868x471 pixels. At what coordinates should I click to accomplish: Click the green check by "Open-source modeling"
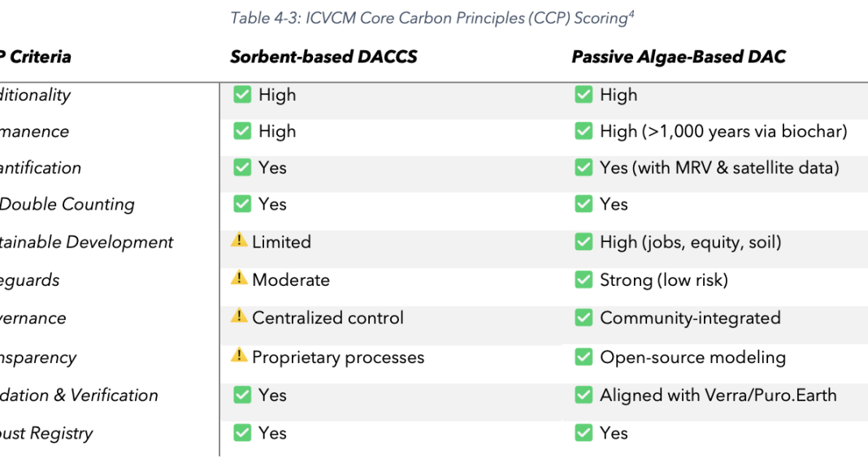pyautogui.click(x=584, y=356)
